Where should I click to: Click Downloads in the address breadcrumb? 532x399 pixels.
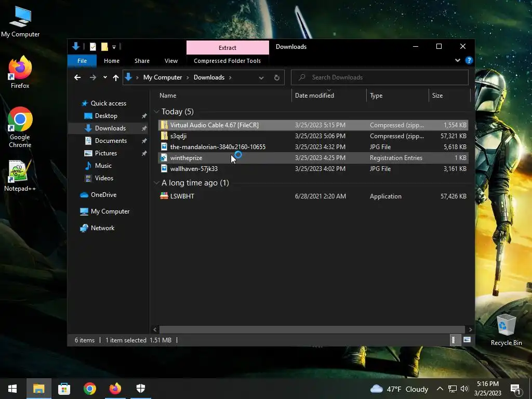click(x=209, y=77)
